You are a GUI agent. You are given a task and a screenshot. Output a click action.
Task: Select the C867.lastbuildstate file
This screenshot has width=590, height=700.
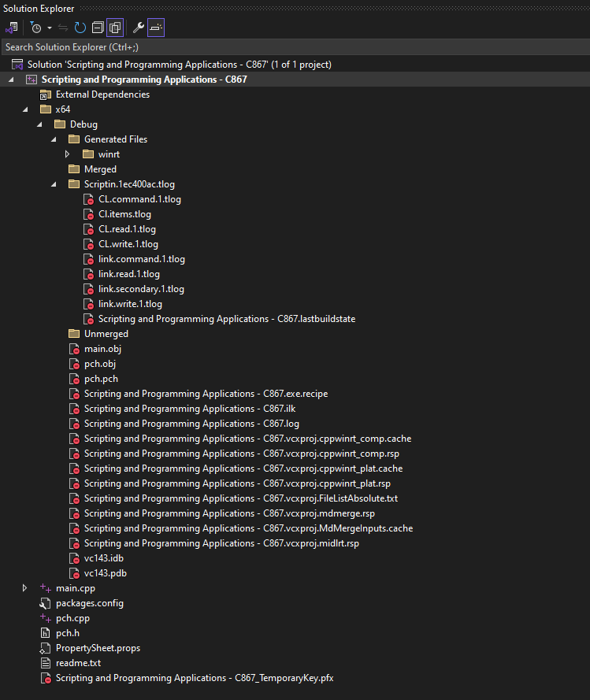(227, 319)
